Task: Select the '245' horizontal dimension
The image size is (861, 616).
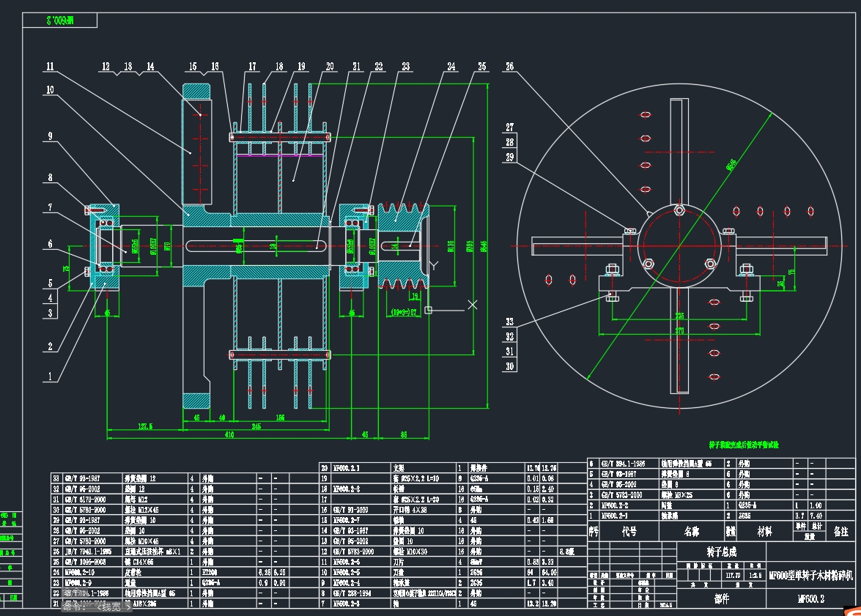Action: [x=256, y=426]
